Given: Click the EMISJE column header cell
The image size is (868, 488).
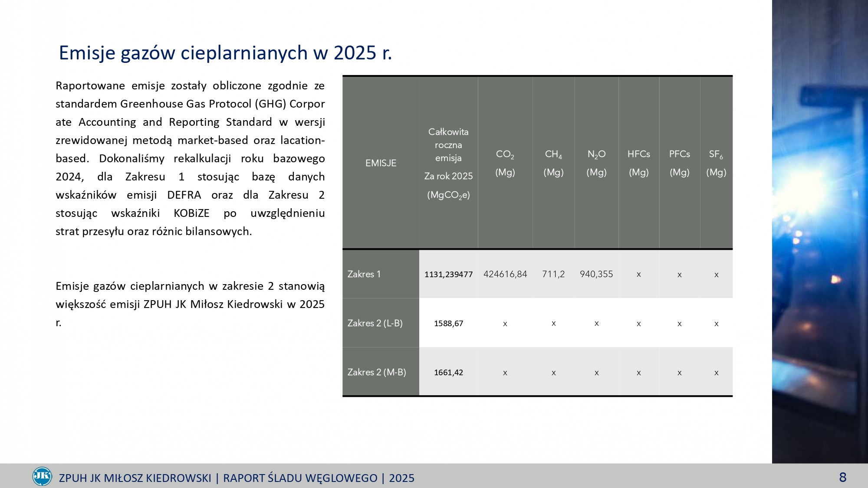Looking at the screenshot, I should [x=381, y=163].
